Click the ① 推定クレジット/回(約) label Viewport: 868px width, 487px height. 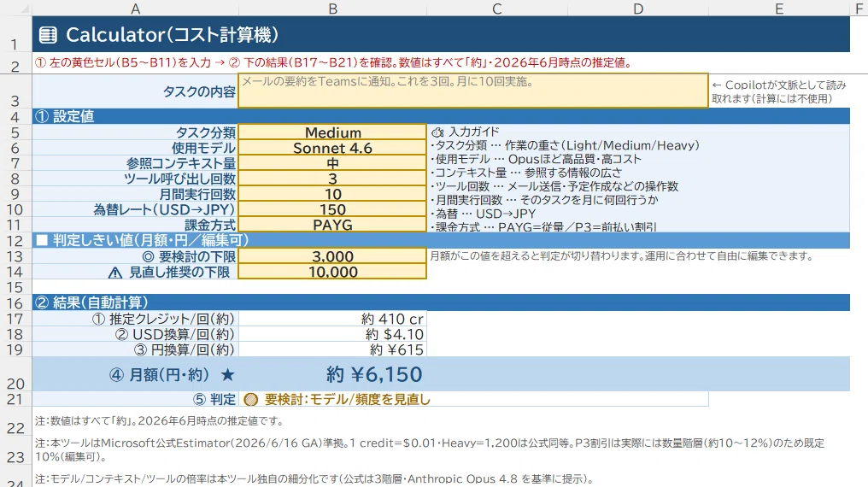tap(163, 319)
